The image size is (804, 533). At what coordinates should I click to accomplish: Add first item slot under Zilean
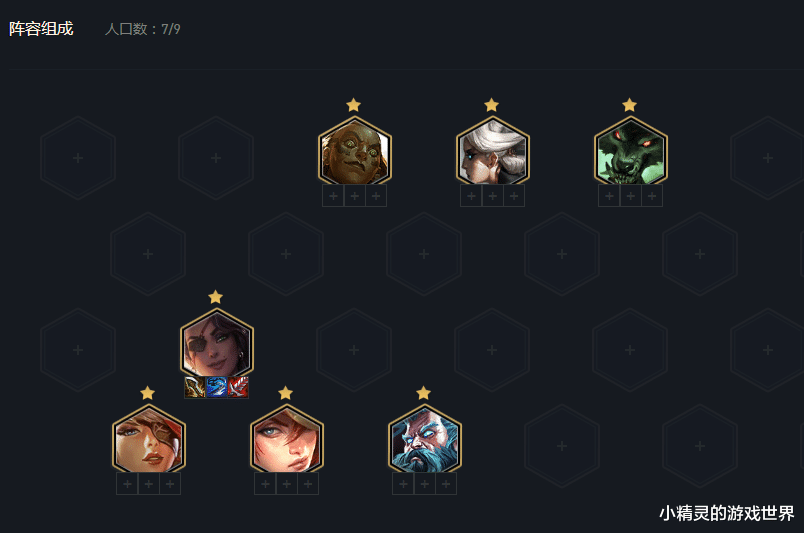point(403,484)
